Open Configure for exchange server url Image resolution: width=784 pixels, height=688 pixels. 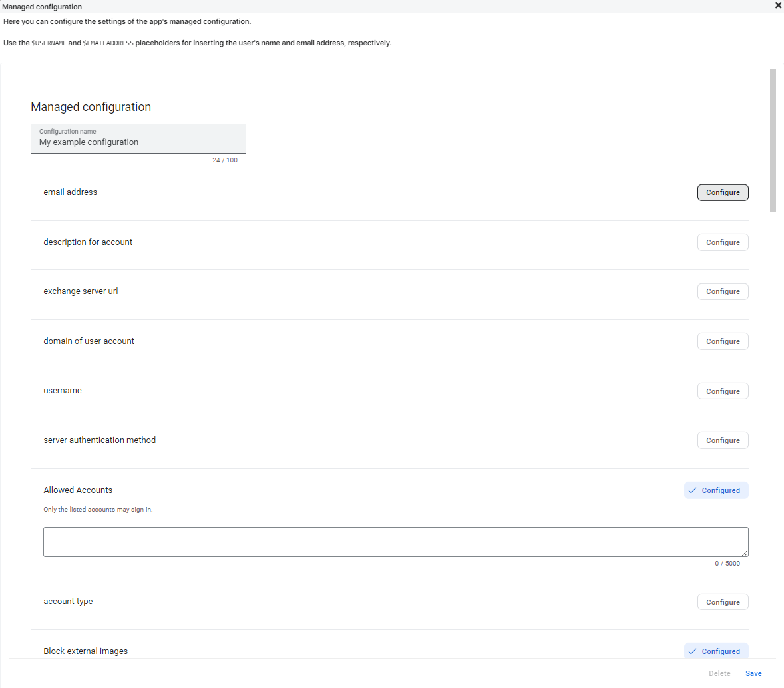[x=723, y=291]
